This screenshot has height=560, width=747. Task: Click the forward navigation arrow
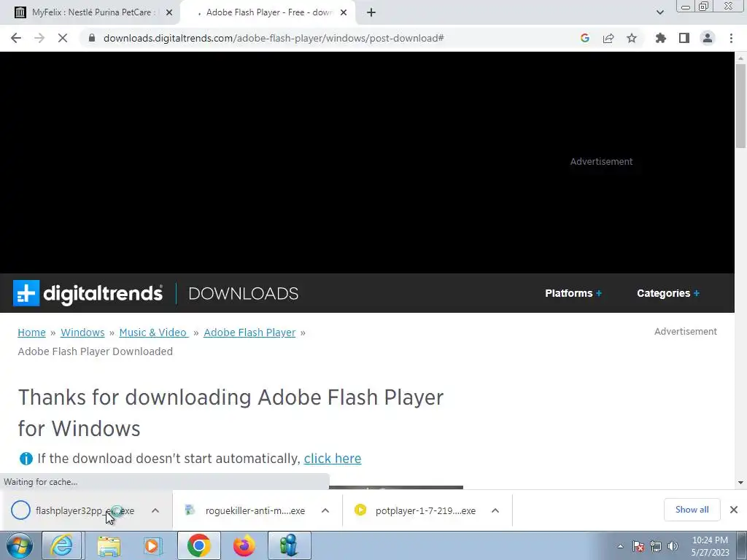pos(39,38)
